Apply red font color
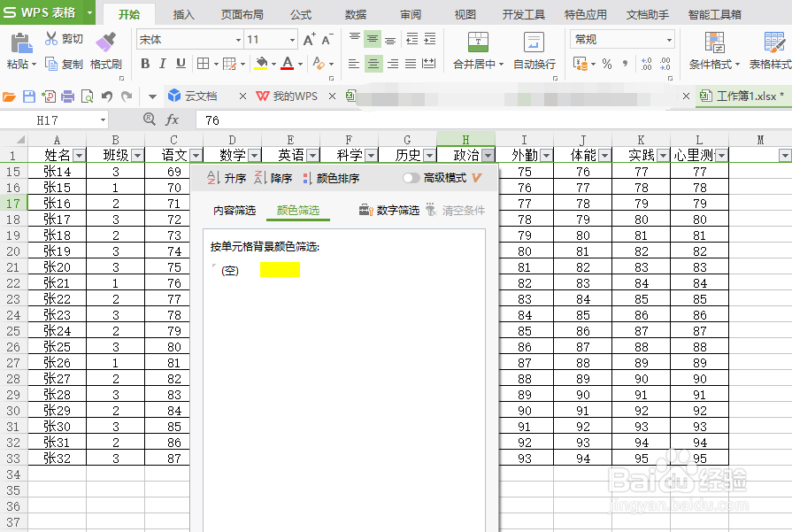Screen dimensions: 792x532 288,64
